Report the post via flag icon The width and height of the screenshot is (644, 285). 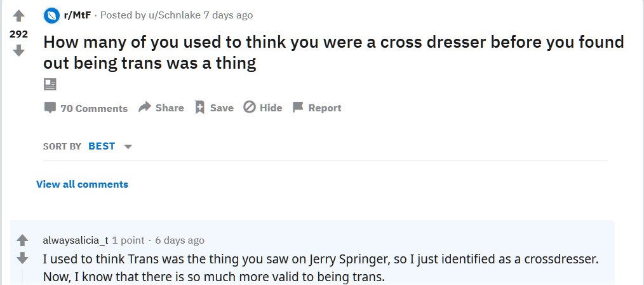pyautogui.click(x=317, y=108)
